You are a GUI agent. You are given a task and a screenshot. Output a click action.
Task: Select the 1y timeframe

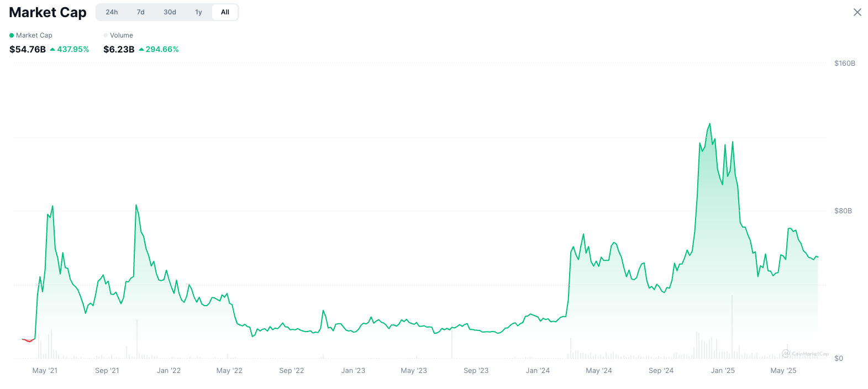point(198,12)
